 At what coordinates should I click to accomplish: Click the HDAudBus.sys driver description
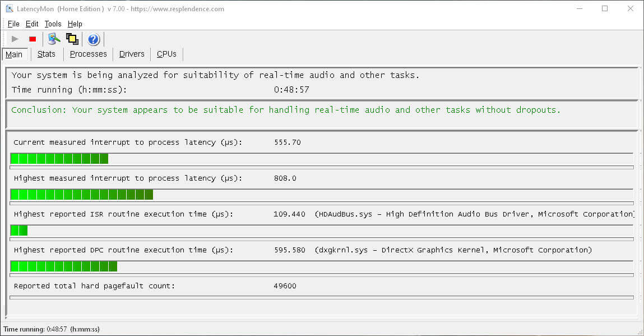coord(474,214)
